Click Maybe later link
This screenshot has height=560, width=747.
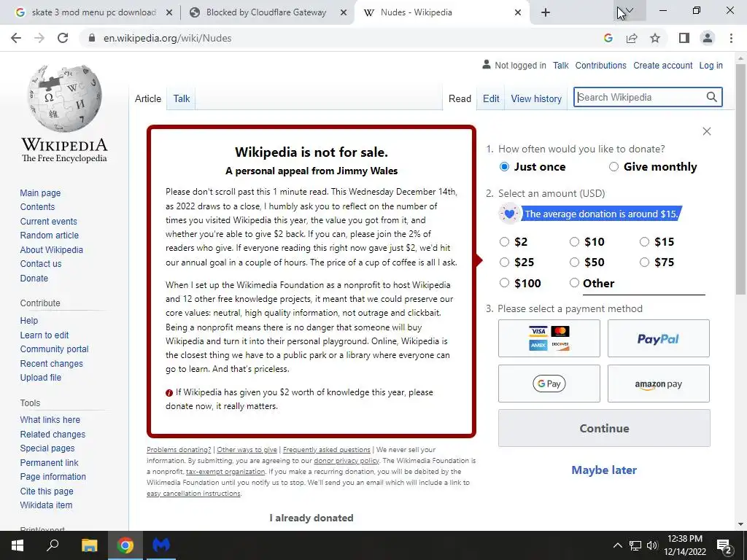(604, 470)
